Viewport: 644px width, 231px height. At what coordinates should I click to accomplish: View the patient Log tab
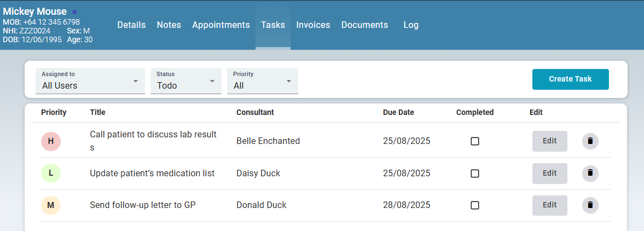click(x=411, y=25)
